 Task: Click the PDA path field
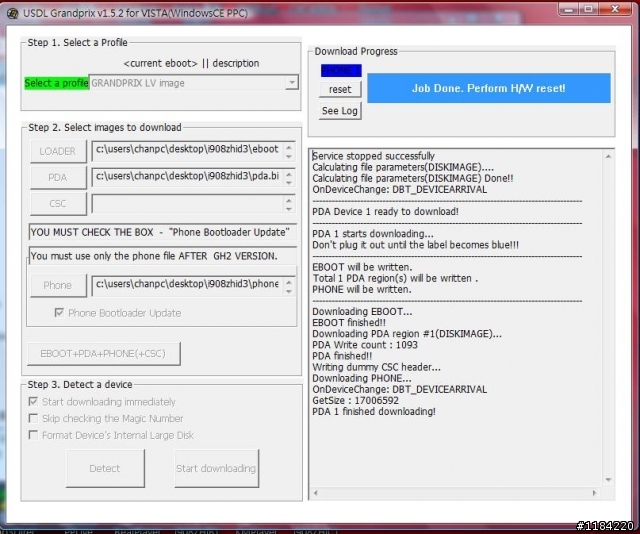[x=188, y=177]
